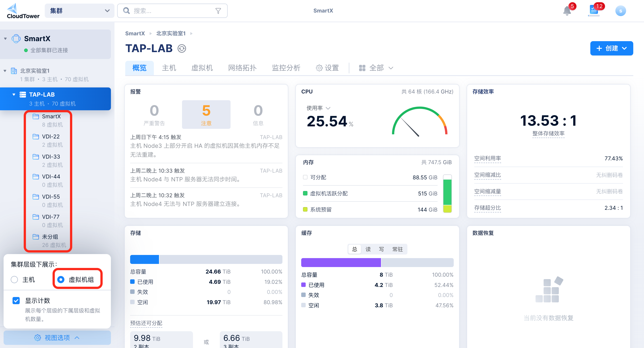Image resolution: width=644 pixels, height=348 pixels.
Task: Click the VDI-77 folder icon
Action: [x=36, y=217]
